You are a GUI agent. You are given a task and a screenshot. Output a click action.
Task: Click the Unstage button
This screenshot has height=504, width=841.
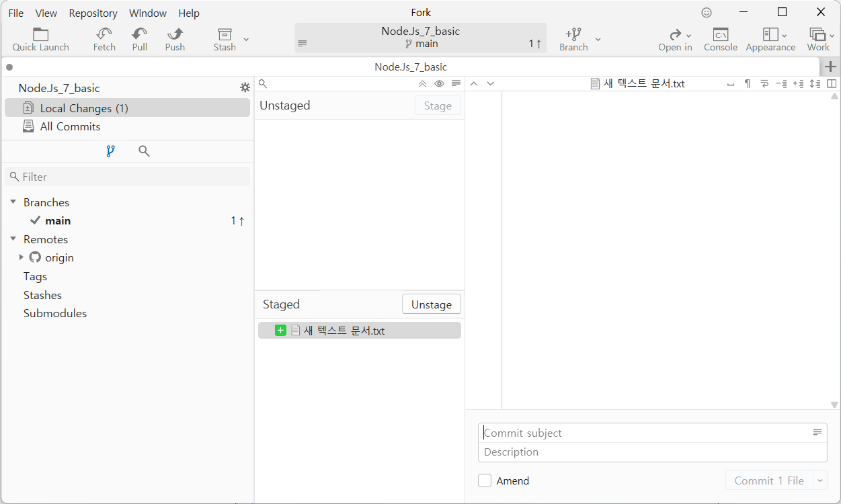coord(432,304)
